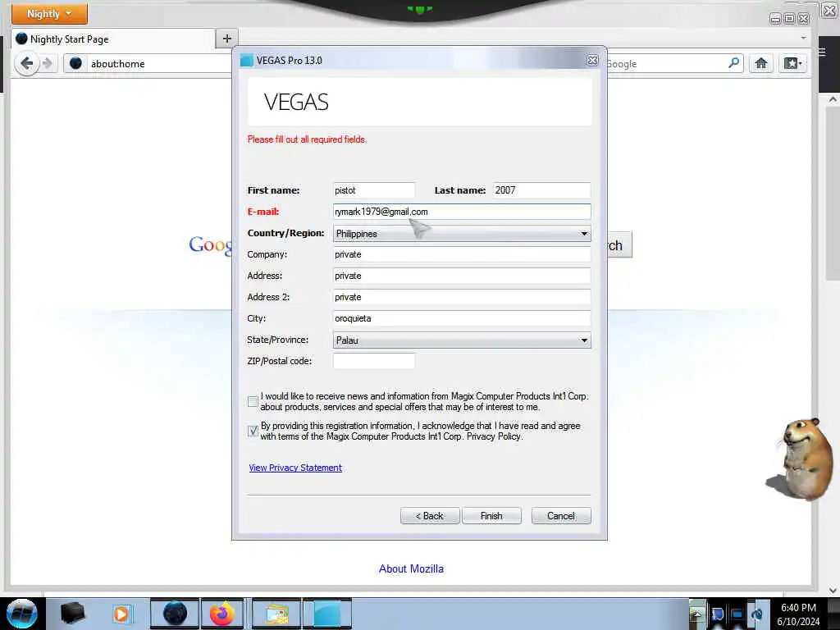Image resolution: width=840 pixels, height=630 pixels.
Task: Open the picture folder taskbar icon
Action: [x=276, y=614]
